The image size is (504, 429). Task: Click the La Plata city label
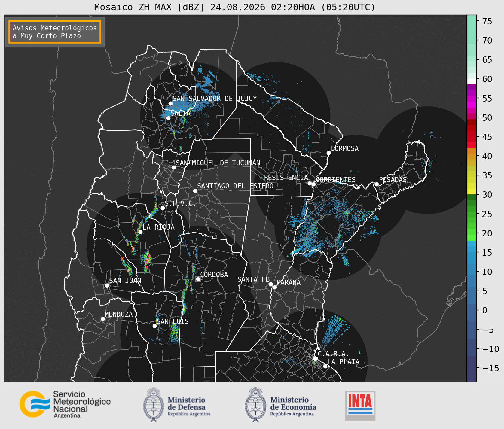click(343, 362)
